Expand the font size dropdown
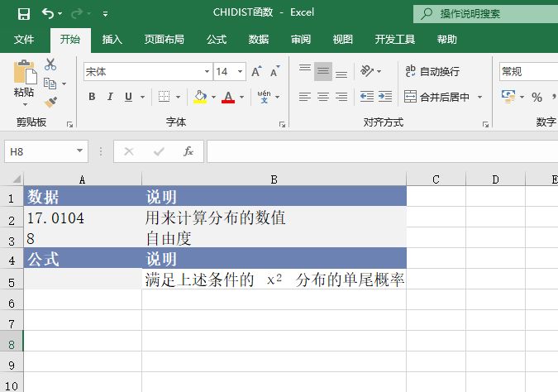This screenshot has width=558, height=392. 240,72
